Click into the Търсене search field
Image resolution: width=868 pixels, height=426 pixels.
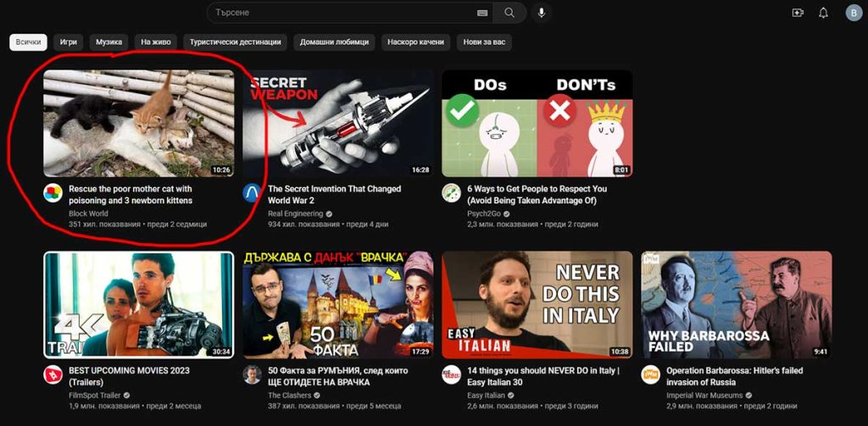[x=339, y=13]
